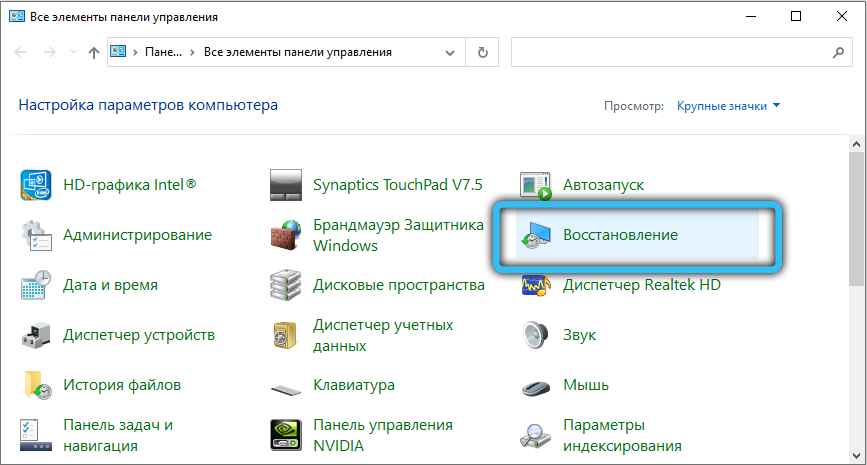Open the Диспетчер учетных данных safe icon
The height and width of the screenshot is (465, 867).
[286, 335]
